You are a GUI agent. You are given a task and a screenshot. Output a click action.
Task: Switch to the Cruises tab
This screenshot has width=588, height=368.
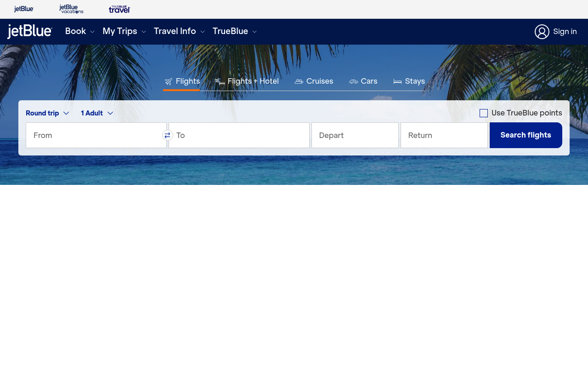point(314,81)
